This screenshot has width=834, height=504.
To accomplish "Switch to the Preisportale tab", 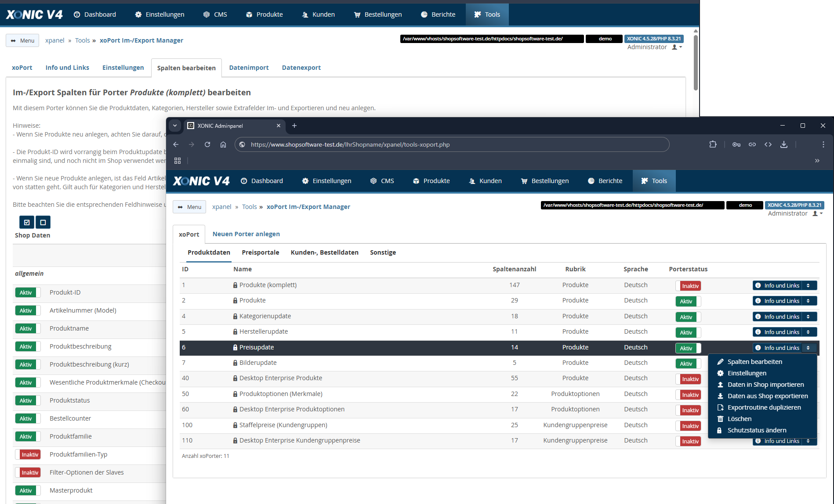I will 261,252.
